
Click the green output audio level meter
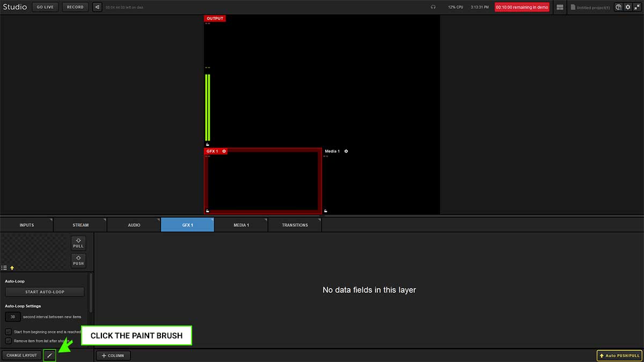click(208, 107)
